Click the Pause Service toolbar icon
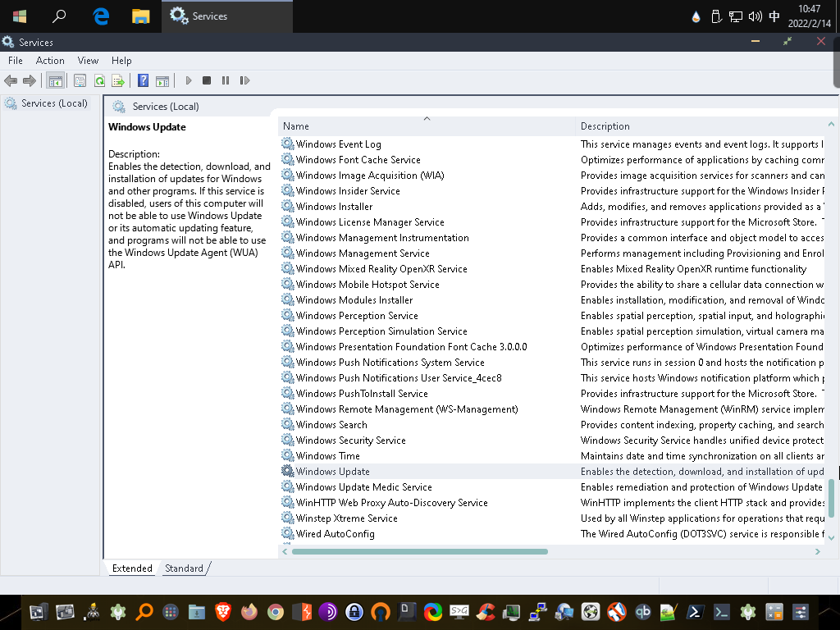Screen dimensions: 840x630 click(x=226, y=80)
